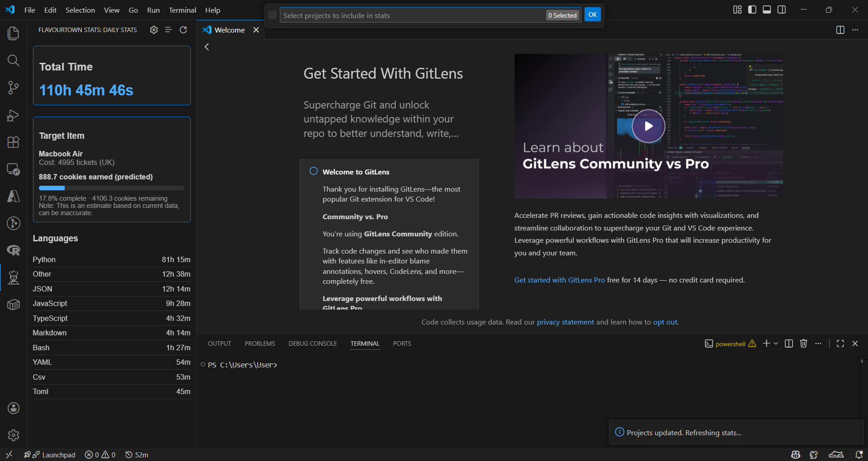
Task: Switch to the Problems panel tab
Action: coord(259,343)
